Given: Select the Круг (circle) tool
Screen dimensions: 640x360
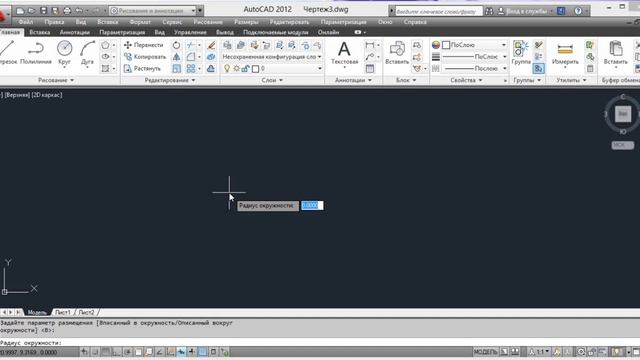Looking at the screenshot, I should (x=64, y=53).
